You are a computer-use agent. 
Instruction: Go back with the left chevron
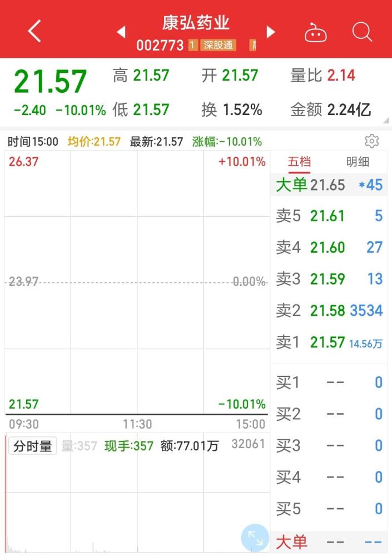34,31
